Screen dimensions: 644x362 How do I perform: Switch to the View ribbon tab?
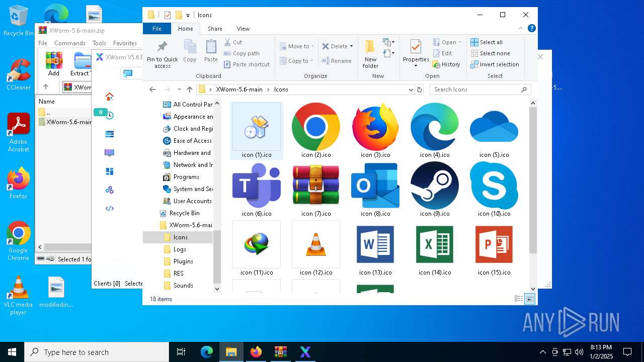coord(243,29)
